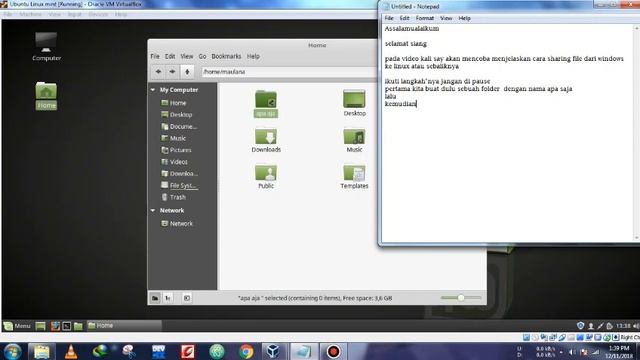Go back in the Home file manager
The height and width of the screenshot is (360, 640).
click(x=158, y=72)
